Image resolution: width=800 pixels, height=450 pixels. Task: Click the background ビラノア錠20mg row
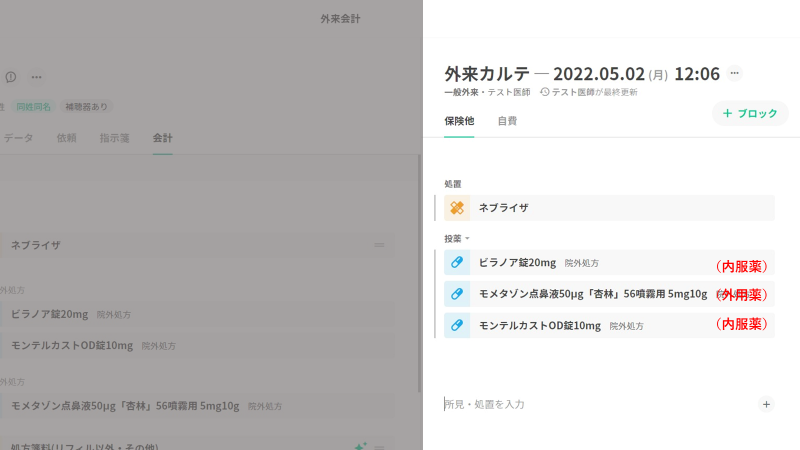(x=197, y=314)
